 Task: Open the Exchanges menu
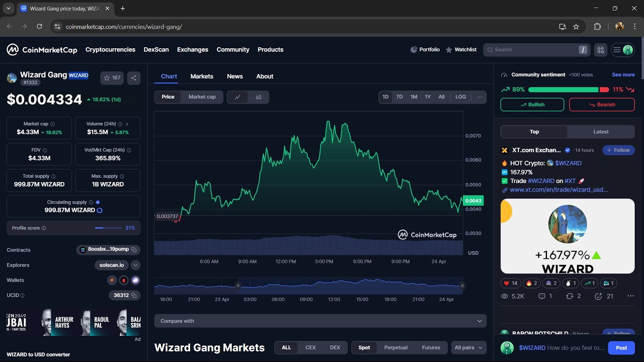(193, 50)
